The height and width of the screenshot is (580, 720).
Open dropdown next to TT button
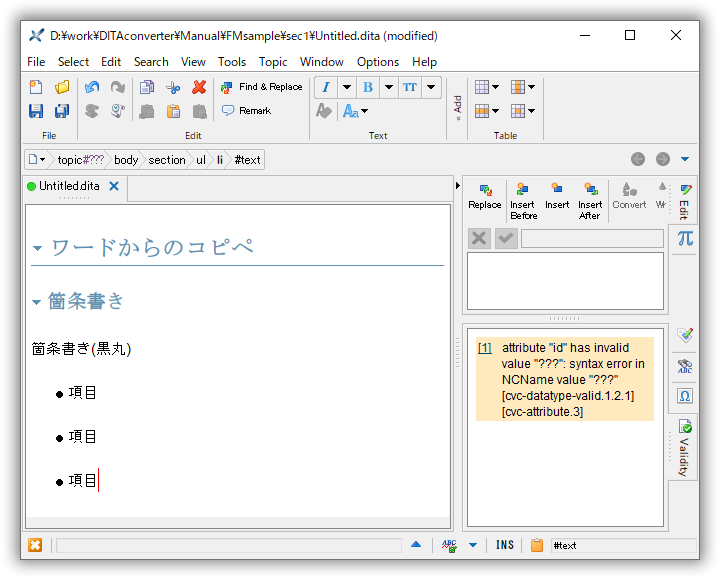431,87
